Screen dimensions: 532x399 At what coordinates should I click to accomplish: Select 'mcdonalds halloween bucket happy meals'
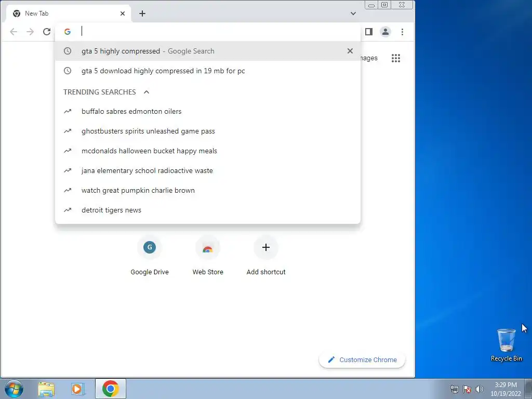pyautogui.click(x=208, y=151)
